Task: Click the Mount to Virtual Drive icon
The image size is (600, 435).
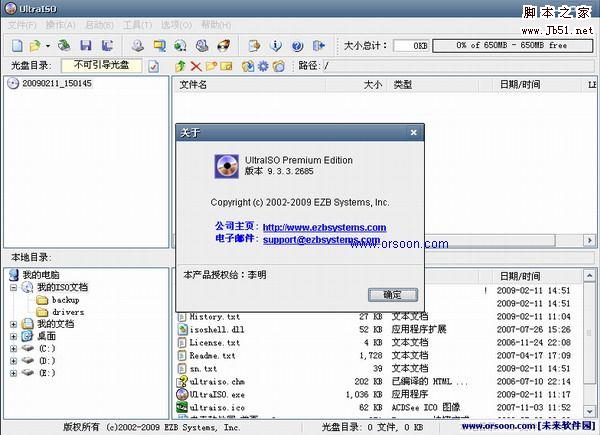Action: point(202,46)
